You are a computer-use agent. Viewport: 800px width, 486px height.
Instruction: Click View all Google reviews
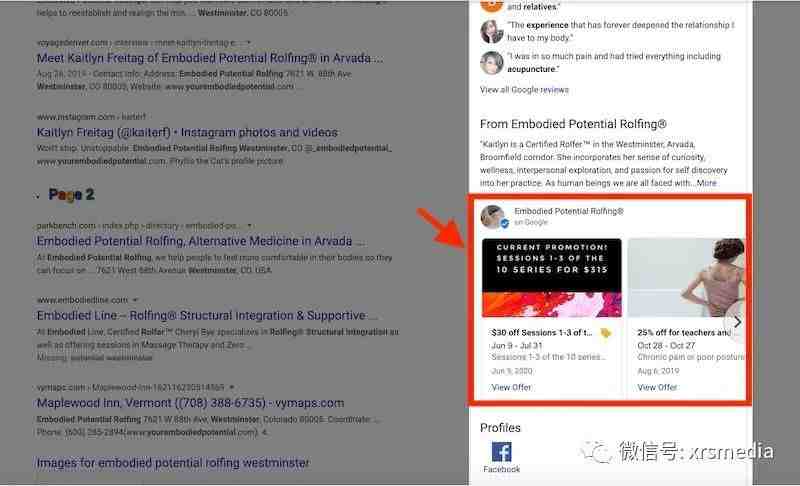tap(524, 90)
